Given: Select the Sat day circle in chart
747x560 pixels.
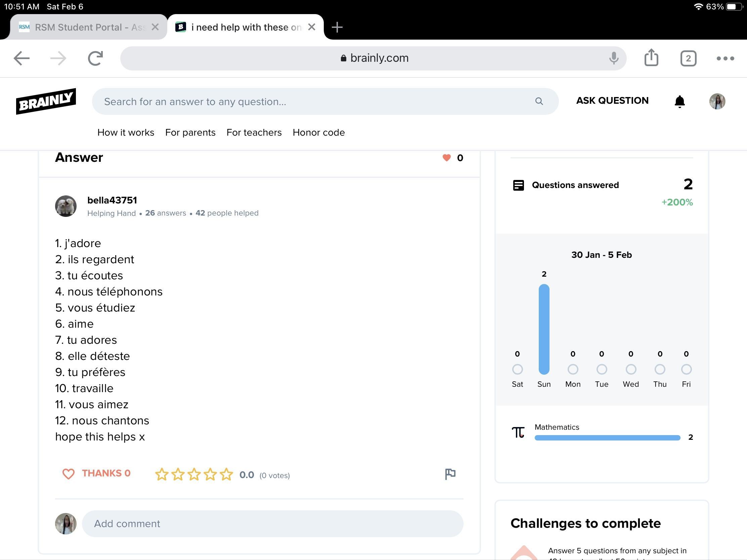Looking at the screenshot, I should tap(517, 369).
